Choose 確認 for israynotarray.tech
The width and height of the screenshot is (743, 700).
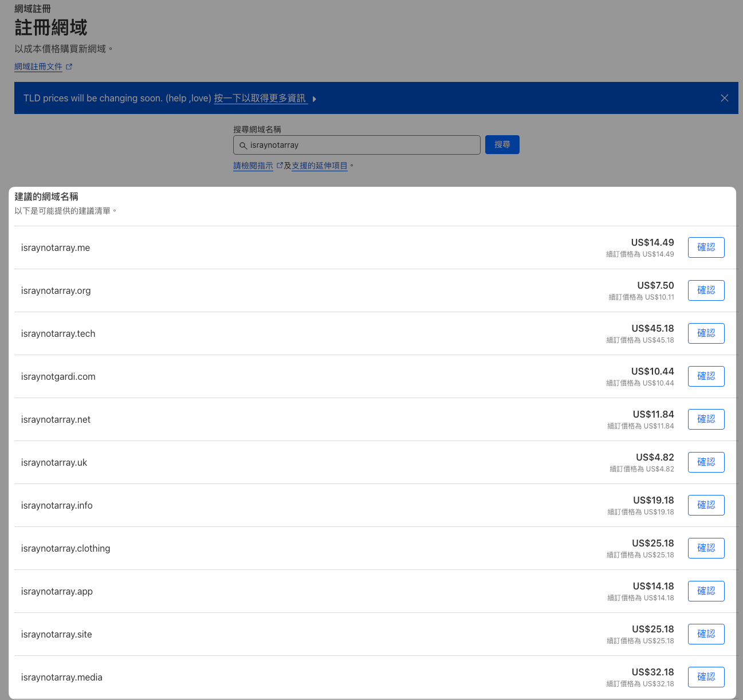point(706,333)
